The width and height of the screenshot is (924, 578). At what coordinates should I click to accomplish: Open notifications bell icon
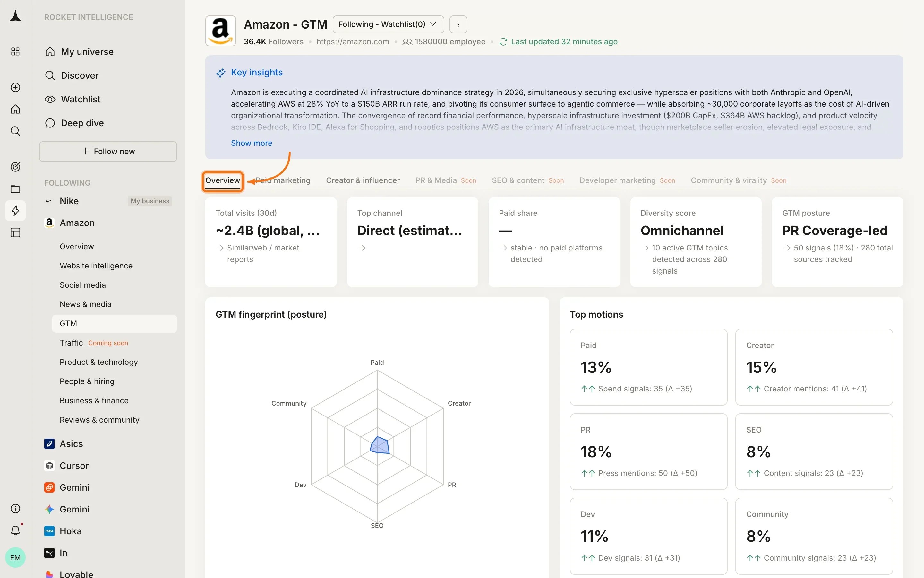click(15, 530)
